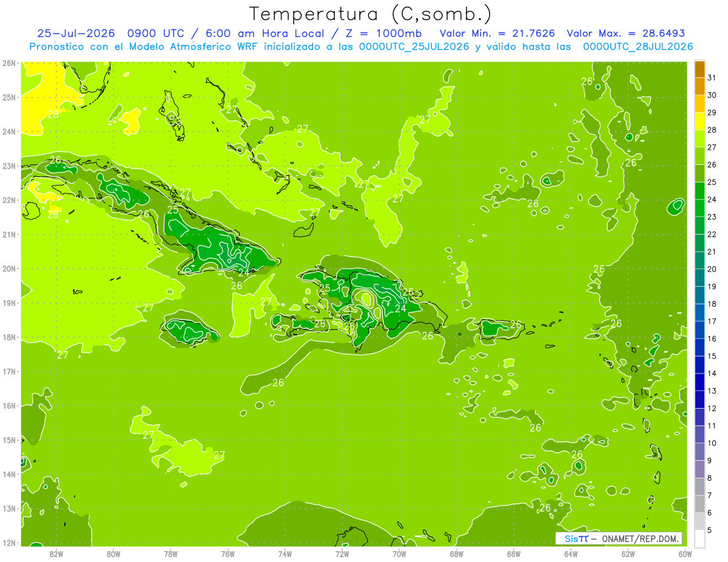Pick the teal swatch between 19 and 20
This screenshot has width=728, height=562.
click(x=699, y=278)
